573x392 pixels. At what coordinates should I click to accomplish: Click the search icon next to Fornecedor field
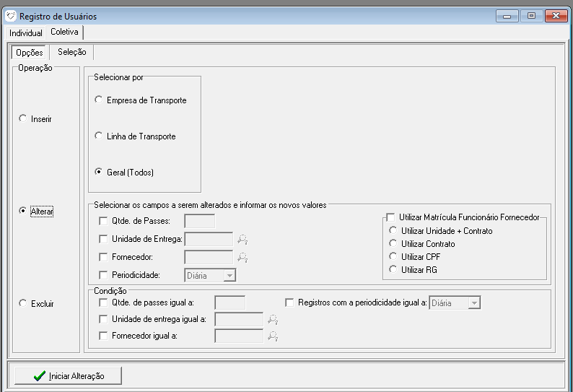(242, 257)
